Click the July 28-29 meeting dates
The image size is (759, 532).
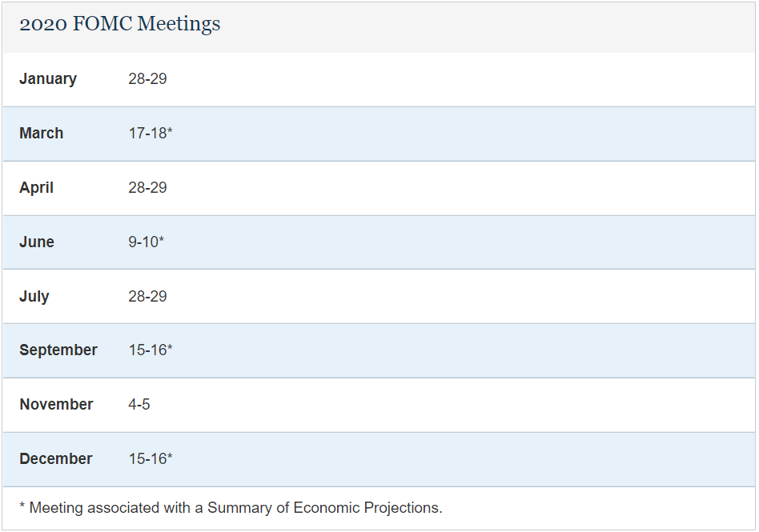click(147, 296)
